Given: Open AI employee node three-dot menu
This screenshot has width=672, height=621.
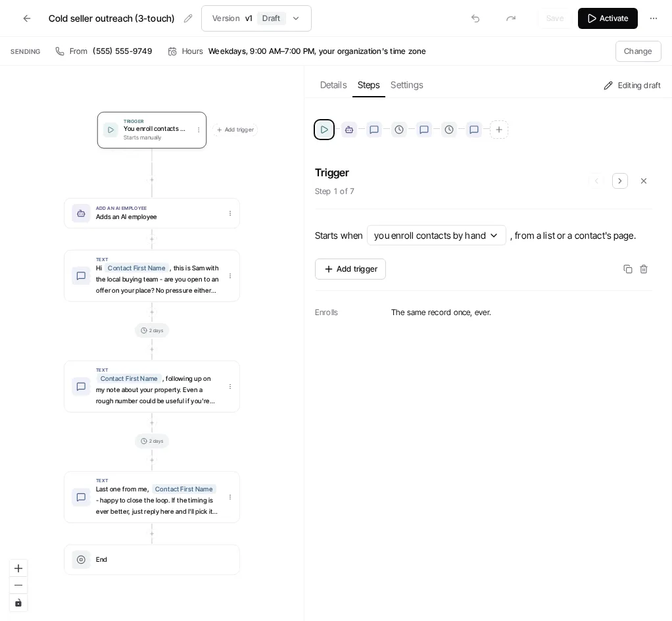Looking at the screenshot, I should [230, 213].
